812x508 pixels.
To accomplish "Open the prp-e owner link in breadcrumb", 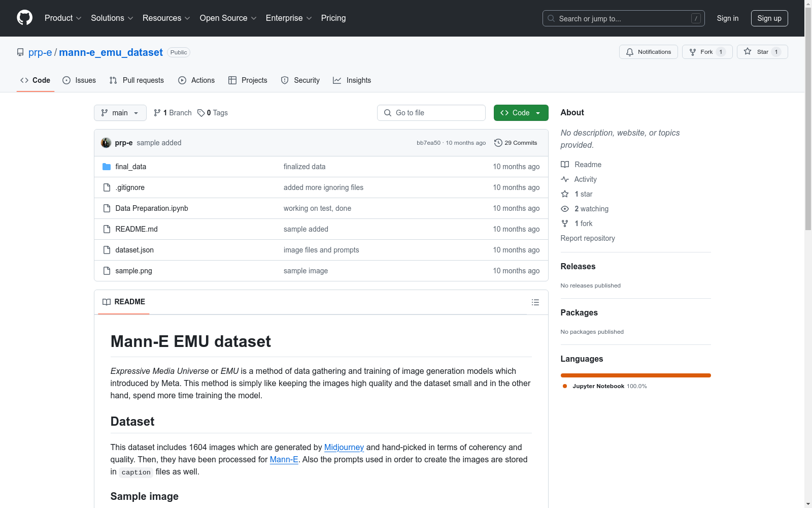I will [x=40, y=52].
